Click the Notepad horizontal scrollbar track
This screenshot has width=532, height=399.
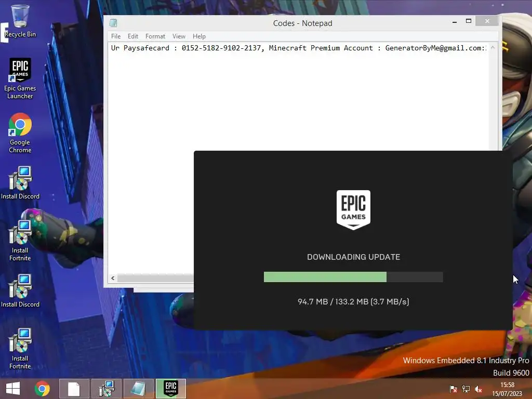pos(155,278)
